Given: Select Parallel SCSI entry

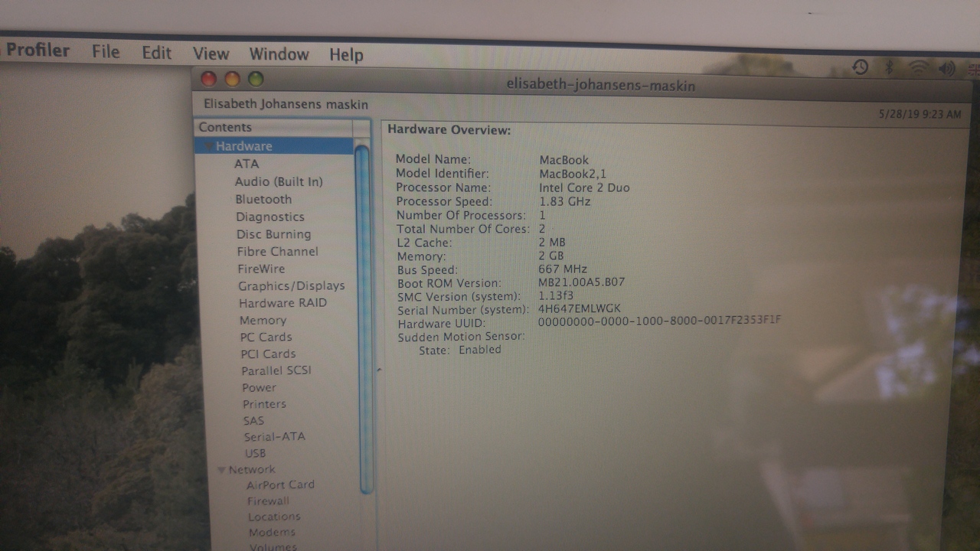Looking at the screenshot, I should pyautogui.click(x=276, y=370).
